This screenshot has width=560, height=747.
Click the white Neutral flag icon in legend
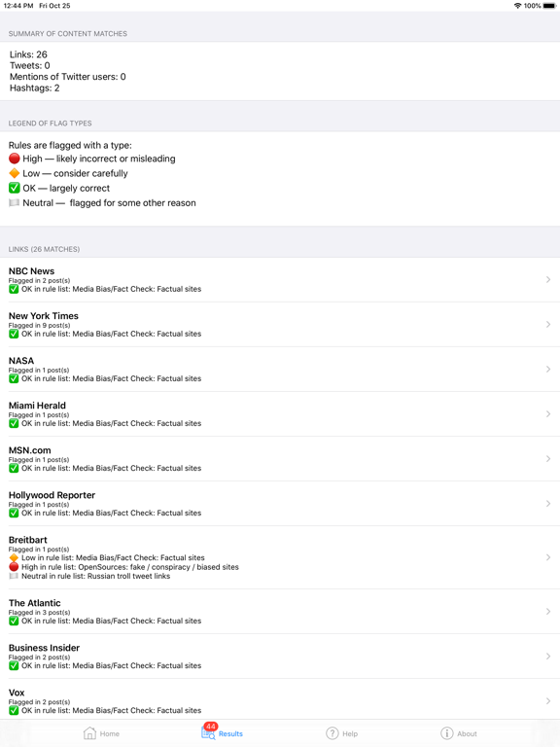click(14, 203)
